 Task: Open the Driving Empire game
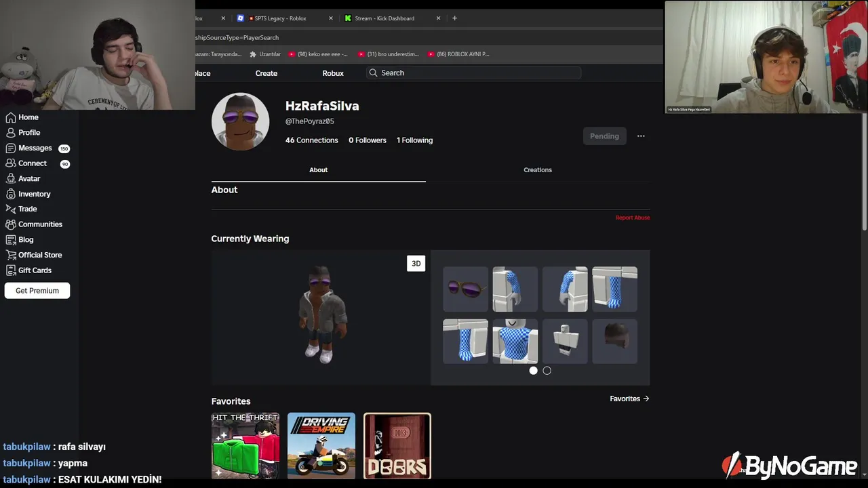(x=321, y=446)
